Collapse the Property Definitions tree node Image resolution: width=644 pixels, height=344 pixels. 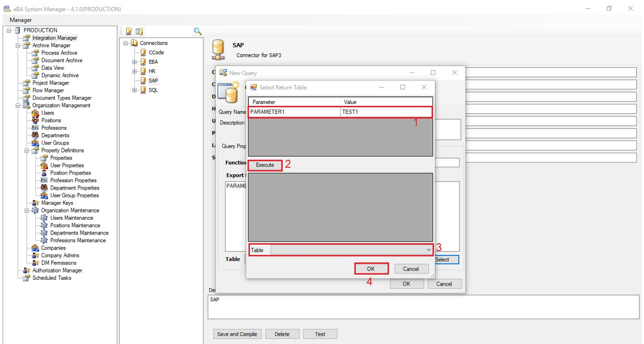coord(27,150)
